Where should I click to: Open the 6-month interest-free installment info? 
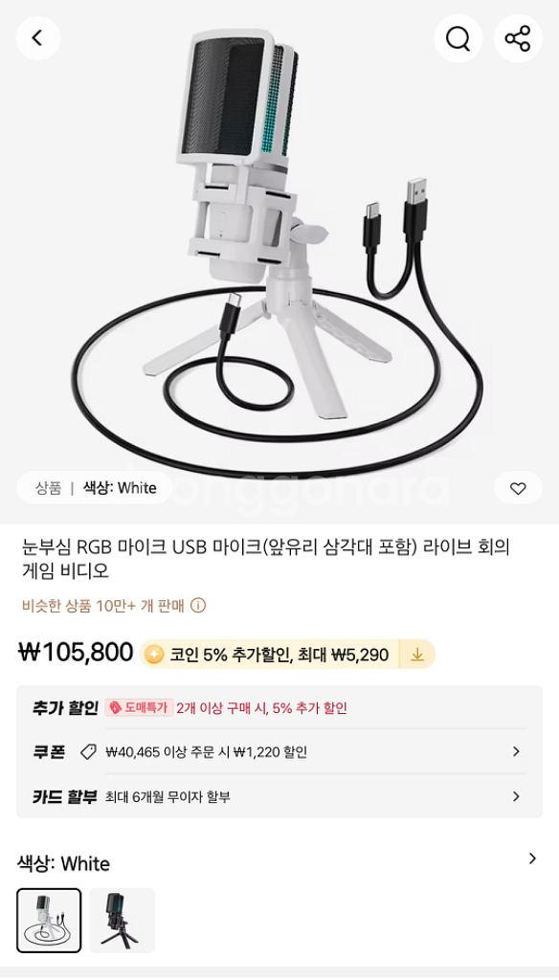point(168,797)
